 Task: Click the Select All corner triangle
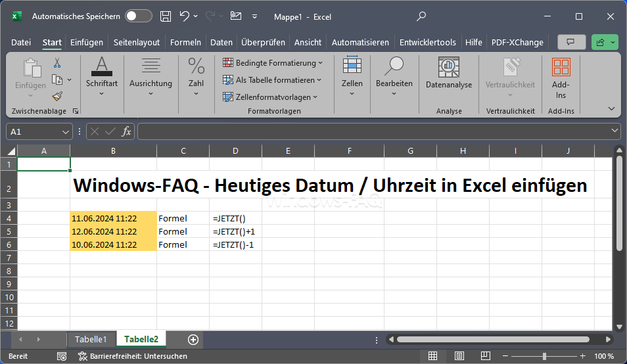coord(10,150)
